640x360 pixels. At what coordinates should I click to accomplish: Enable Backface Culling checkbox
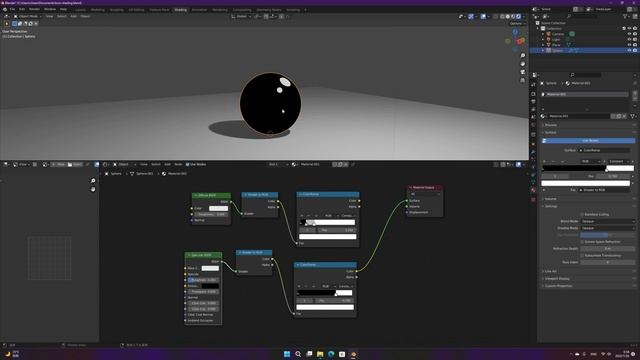tap(582, 214)
